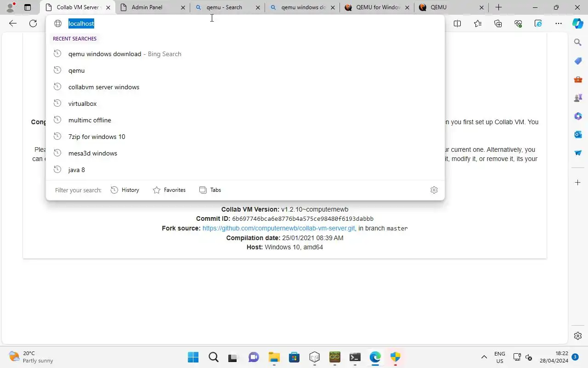Screen dimensions: 588x368
Task: Close the qemu - Search tab
Action: pos(258,7)
